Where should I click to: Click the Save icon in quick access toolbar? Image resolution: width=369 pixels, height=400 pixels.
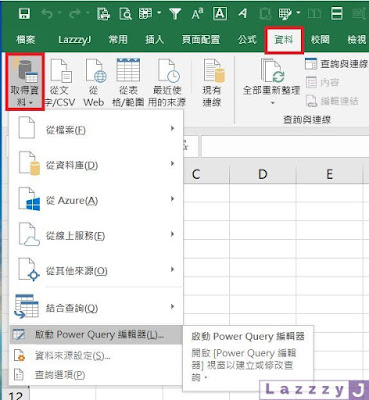(24, 13)
